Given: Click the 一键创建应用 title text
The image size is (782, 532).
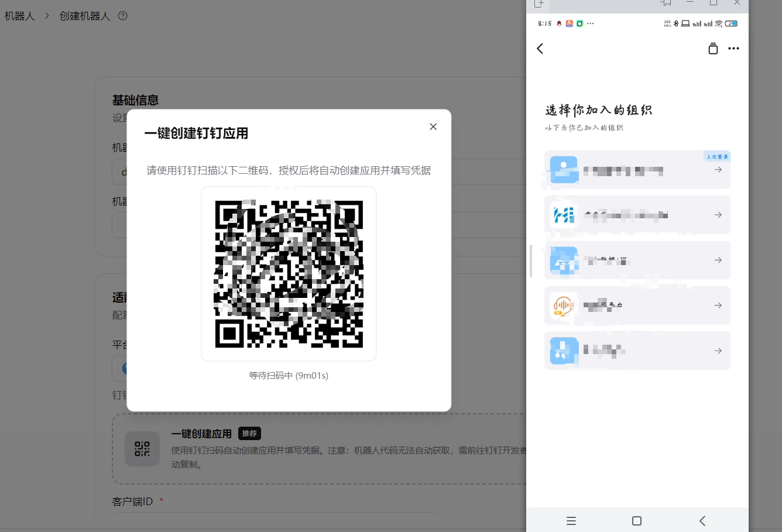Looking at the screenshot, I should (201, 434).
